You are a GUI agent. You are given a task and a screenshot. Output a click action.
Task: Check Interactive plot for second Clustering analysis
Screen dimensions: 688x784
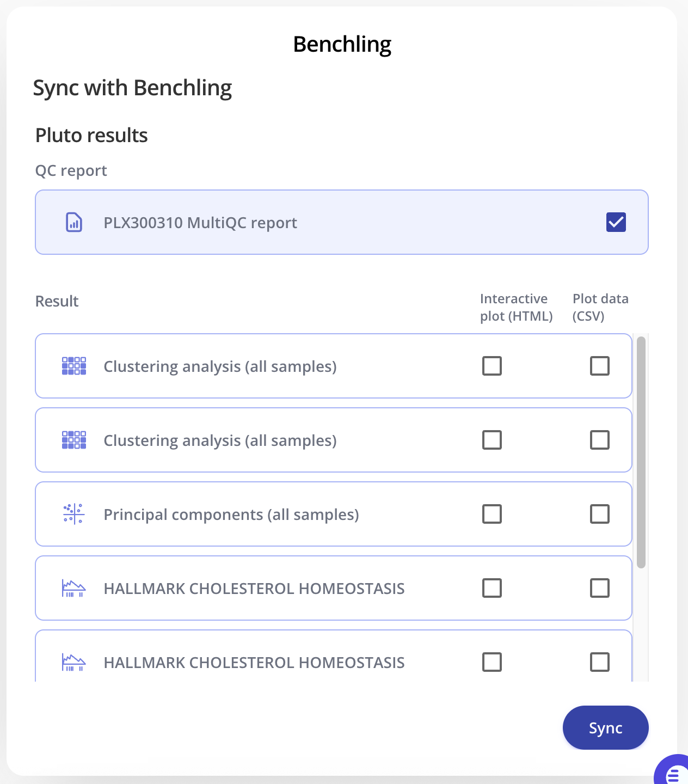pos(492,440)
